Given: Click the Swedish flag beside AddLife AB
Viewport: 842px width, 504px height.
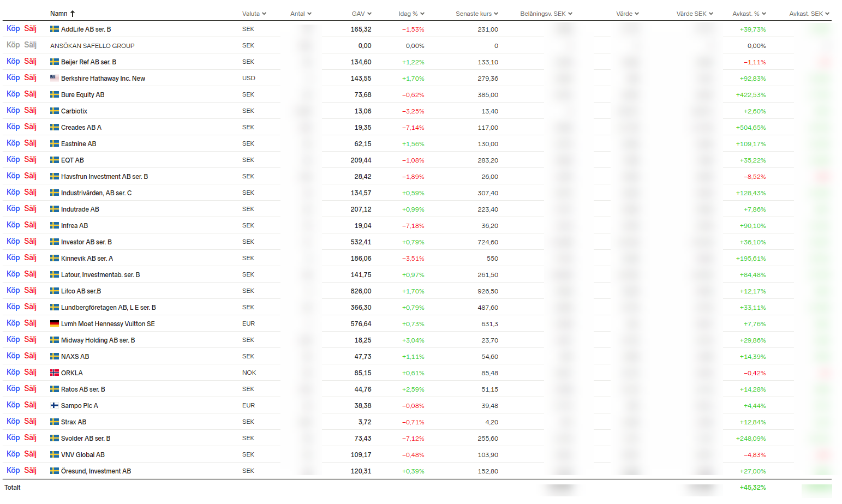Looking at the screenshot, I should (x=55, y=29).
